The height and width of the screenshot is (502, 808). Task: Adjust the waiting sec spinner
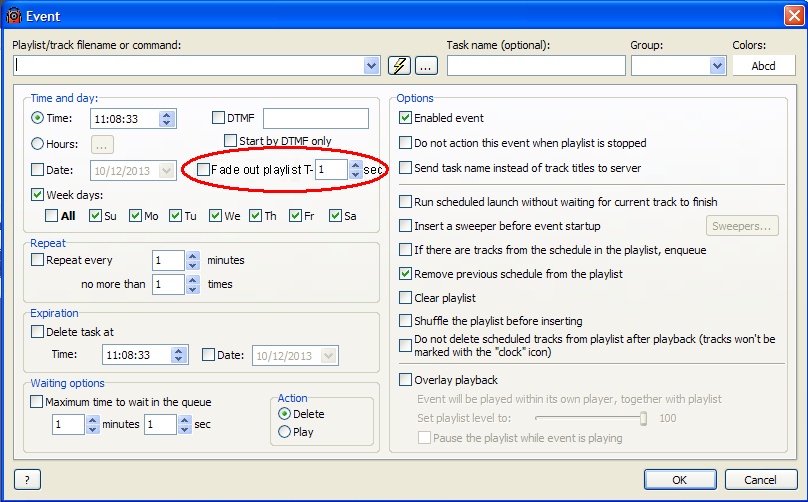coord(185,424)
